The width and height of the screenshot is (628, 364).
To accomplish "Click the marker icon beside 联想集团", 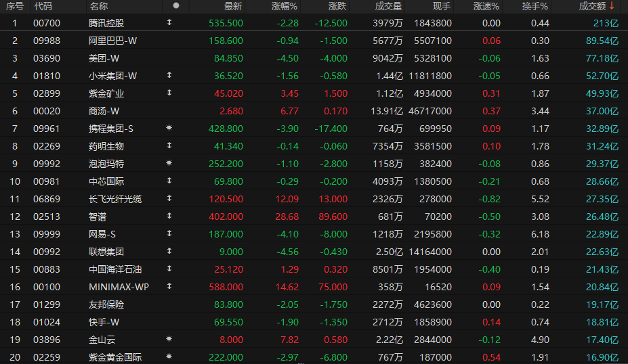I will click(x=169, y=251).
